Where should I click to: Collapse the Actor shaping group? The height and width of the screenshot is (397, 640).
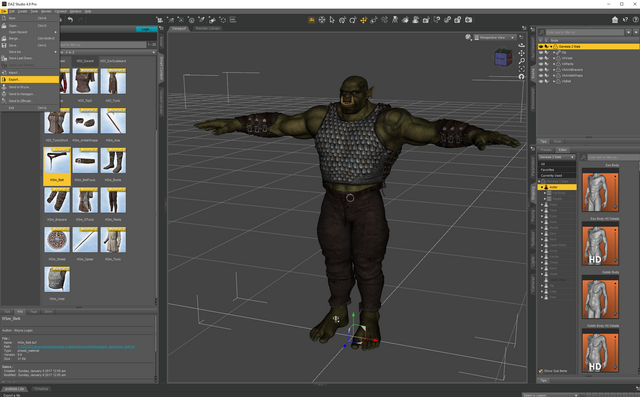click(542, 187)
